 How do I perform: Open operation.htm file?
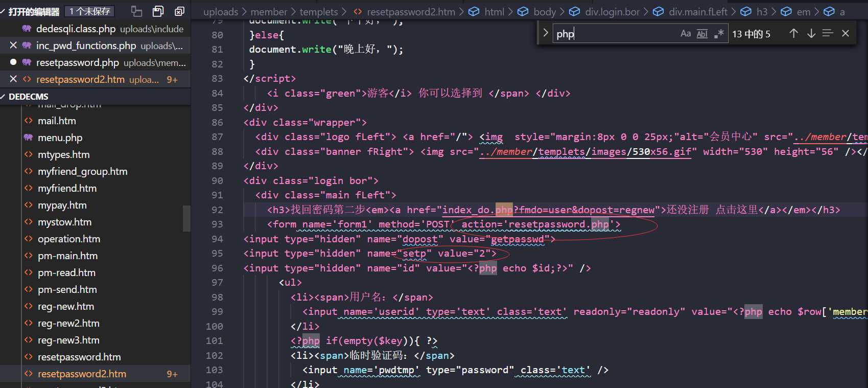coord(69,239)
